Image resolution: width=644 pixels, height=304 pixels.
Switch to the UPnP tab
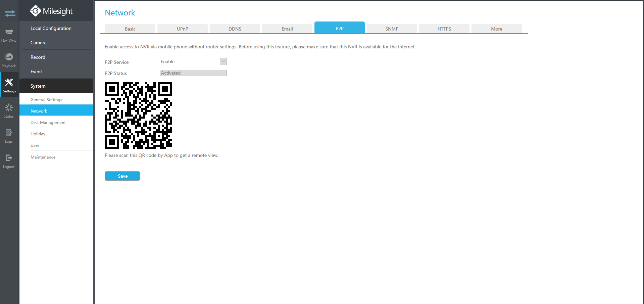183,29
